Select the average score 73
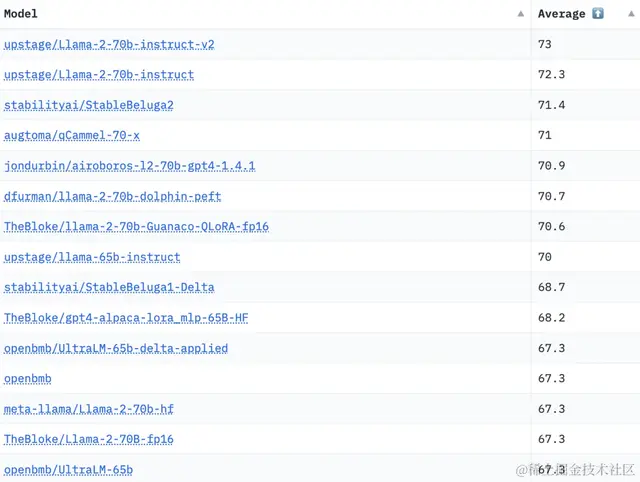 (544, 44)
